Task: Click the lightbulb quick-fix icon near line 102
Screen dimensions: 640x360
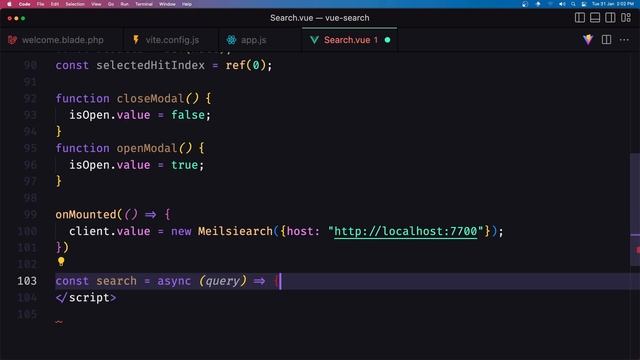Action: pyautogui.click(x=61, y=262)
